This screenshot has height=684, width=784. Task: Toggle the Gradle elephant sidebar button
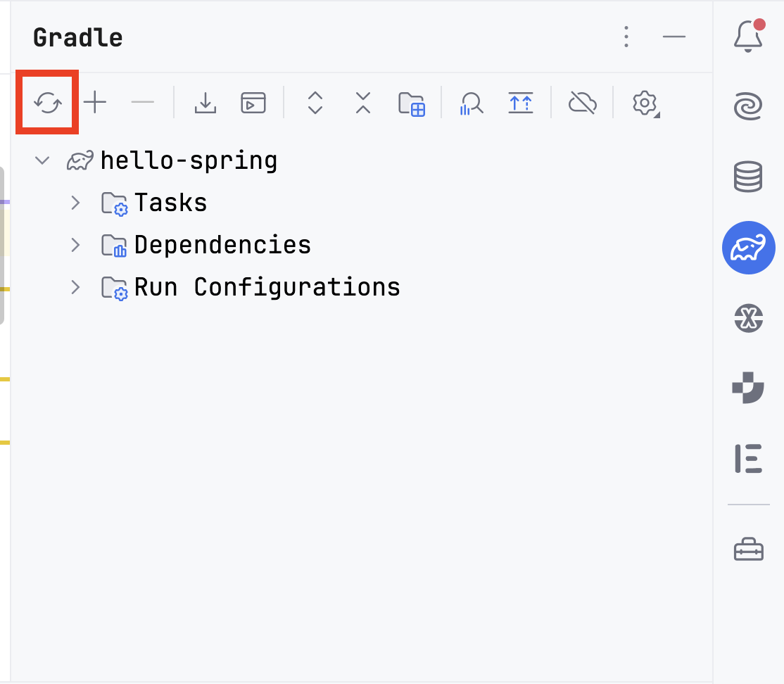(749, 248)
